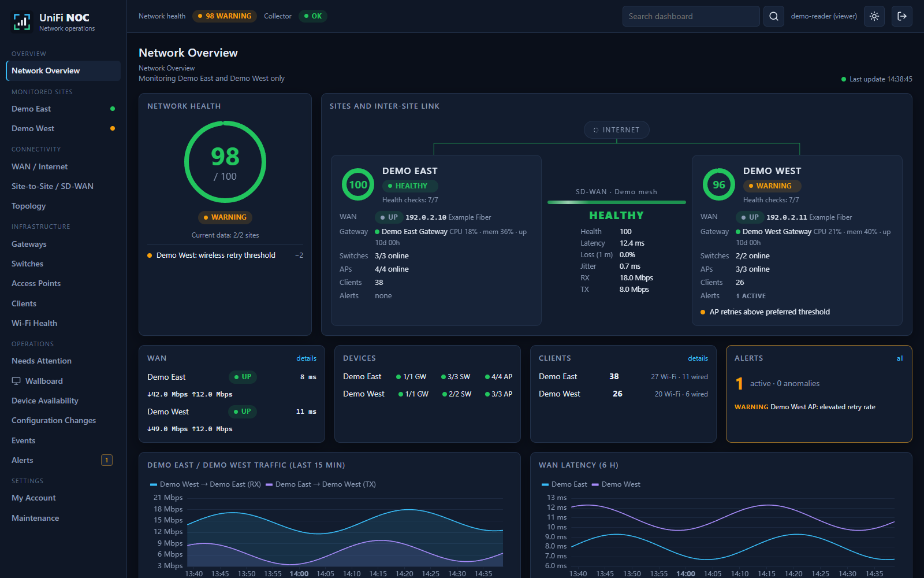924x578 pixels.
Task: Click 'Demo West AP: elevated retry rate' warning
Action: (x=805, y=407)
